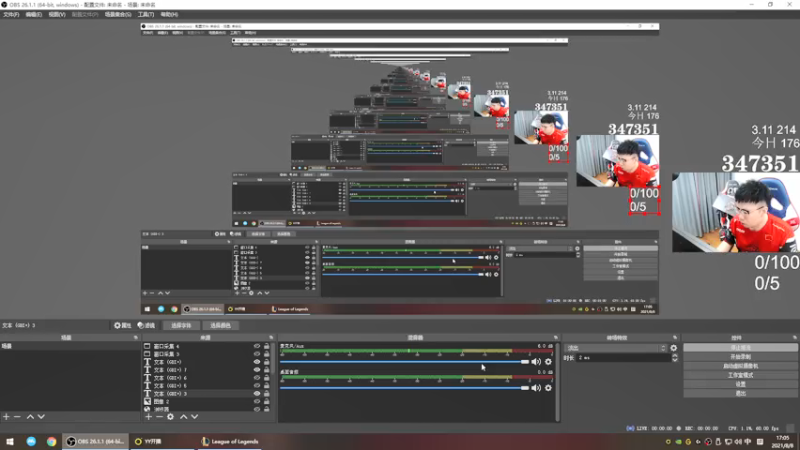Click 属性 in the source toolbar
800x450 pixels.
[x=122, y=326]
